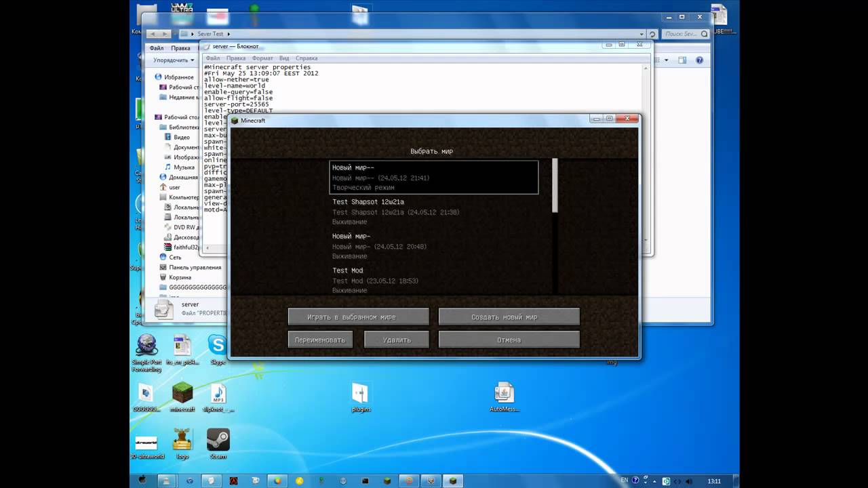This screenshot has height=488, width=868.
Task: Open the Explorer window 'Файл' menu
Action: click(156, 48)
